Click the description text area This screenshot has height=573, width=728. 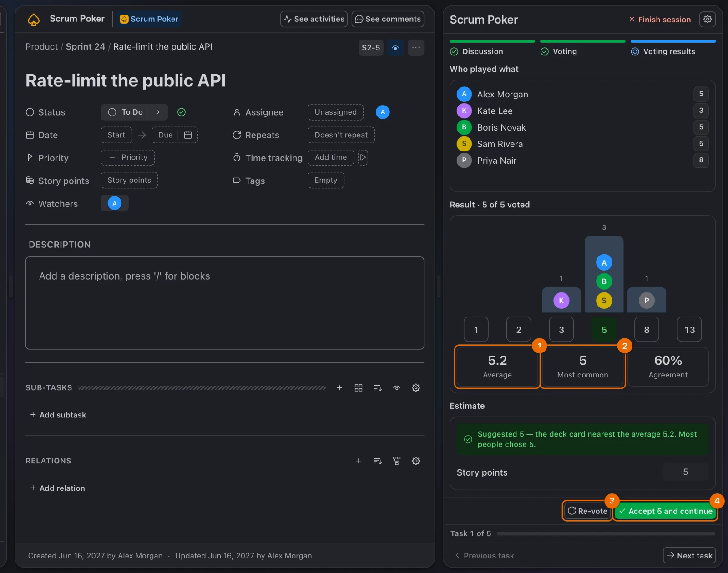point(225,303)
